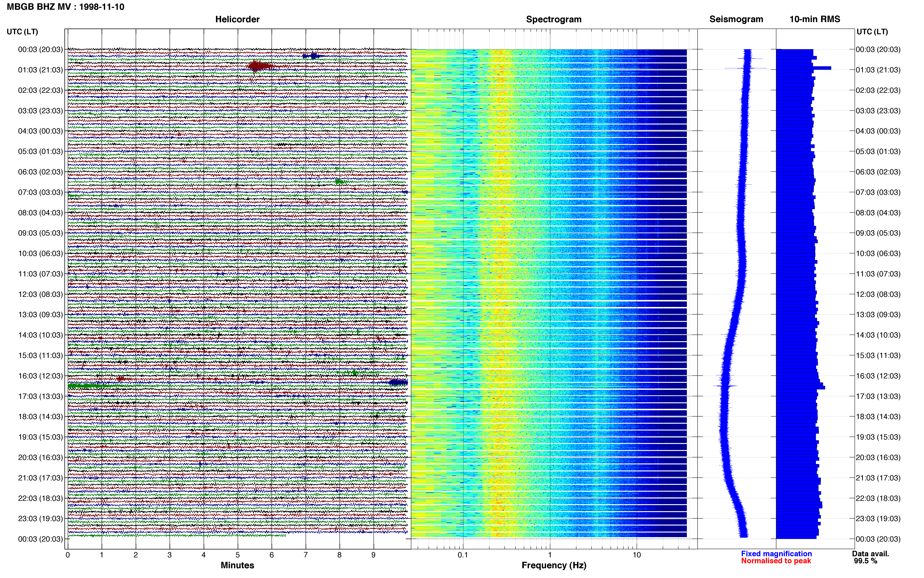Click the '10-min RMS' panel heading

[815, 19]
